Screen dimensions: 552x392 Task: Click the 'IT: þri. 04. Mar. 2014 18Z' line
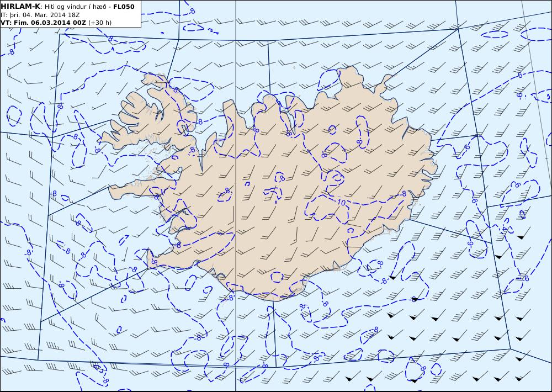[x=40, y=15]
